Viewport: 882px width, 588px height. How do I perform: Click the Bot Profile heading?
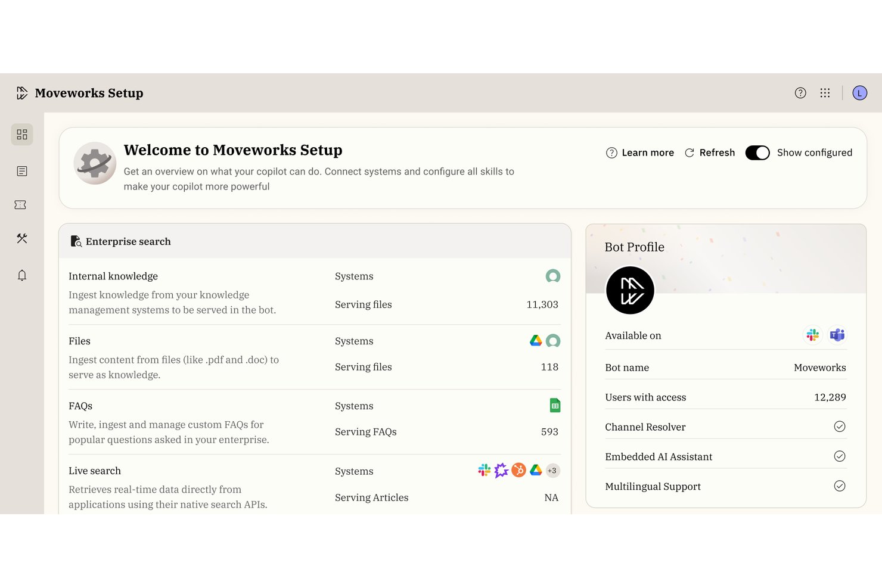point(635,247)
